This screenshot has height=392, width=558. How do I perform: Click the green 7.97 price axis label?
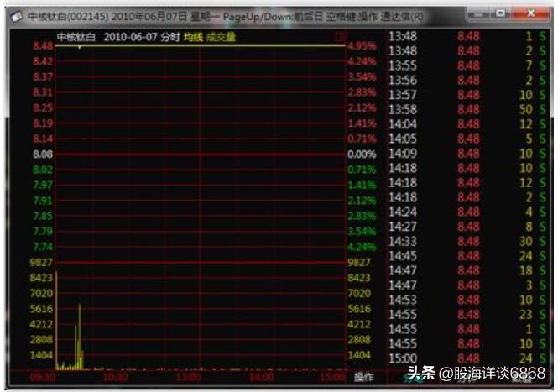[x=43, y=185]
